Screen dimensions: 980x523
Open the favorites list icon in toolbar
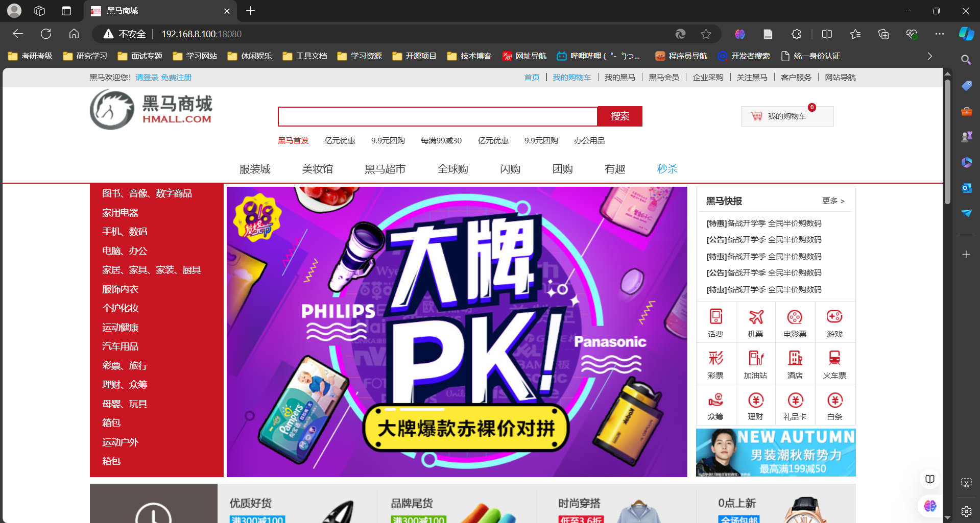(x=855, y=34)
